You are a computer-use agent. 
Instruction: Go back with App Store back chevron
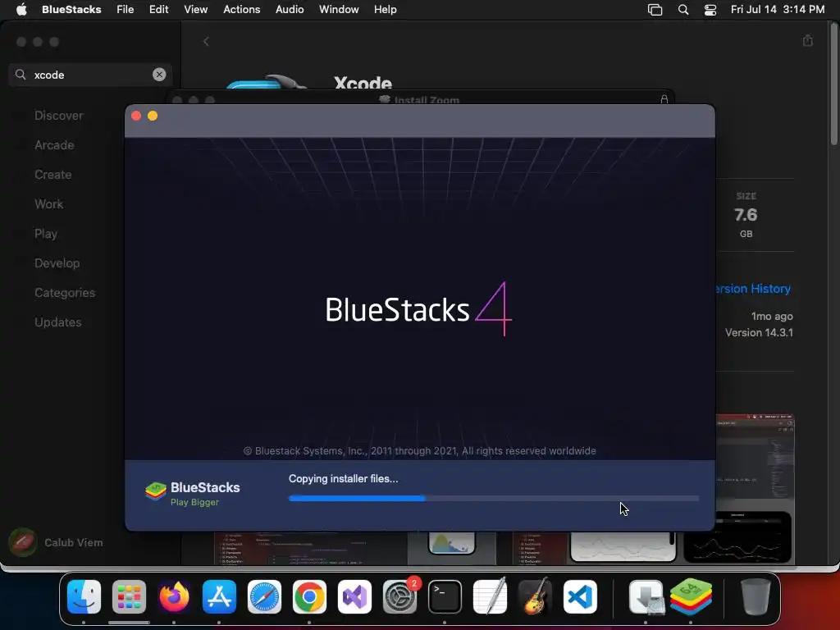pyautogui.click(x=206, y=41)
